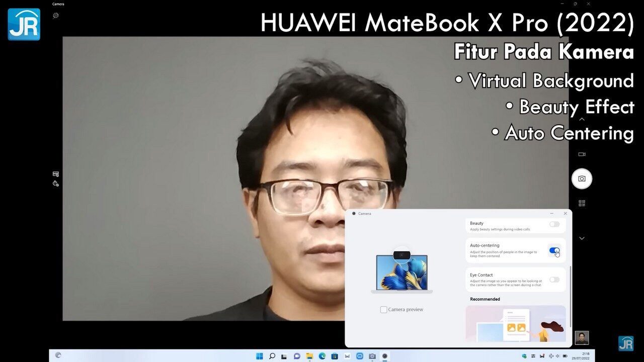Enable the Beauty effect toggle
Viewport: 644px width, 362px height.
tap(554, 224)
